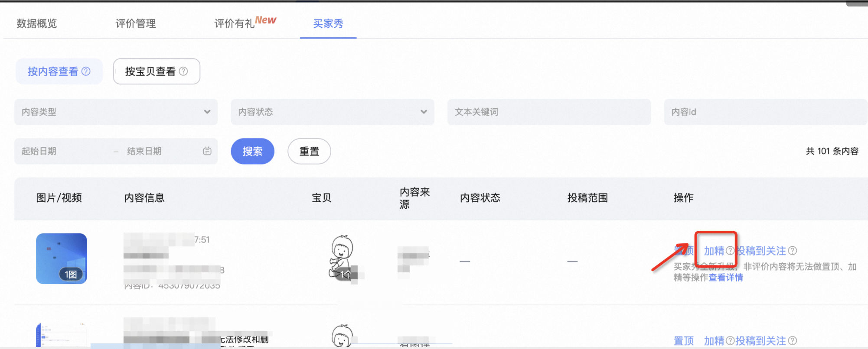Screen dimensions: 868x349
Task: Focus the 文本关键词 input field
Action: point(549,112)
